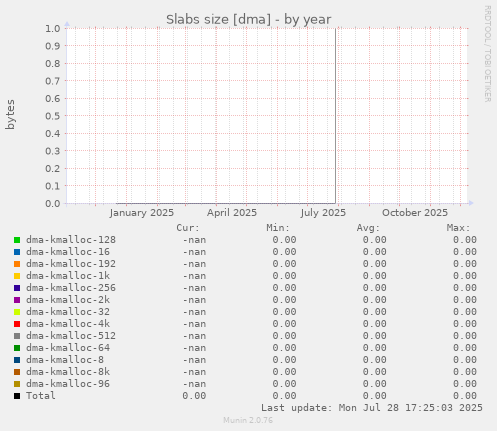Image resolution: width=497 pixels, height=431 pixels.
Task: Click the 1.0 y-axis tick value
Action: coord(53,28)
